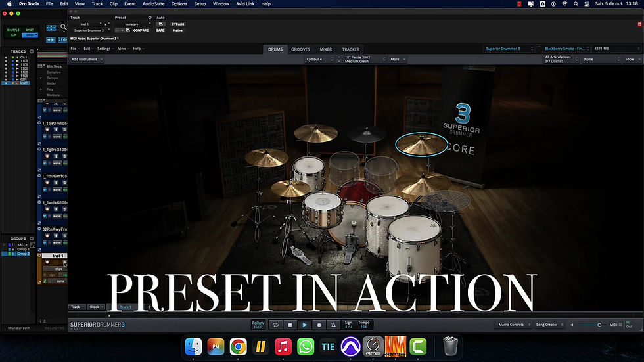This screenshot has height=362, width=644.
Task: Click the COMPARE button
Action: pyautogui.click(x=141, y=30)
